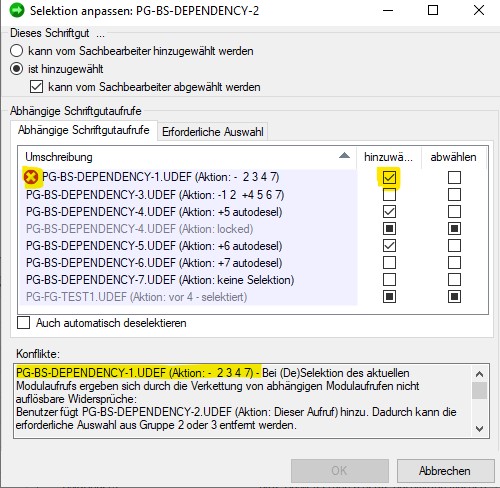The width and height of the screenshot is (500, 488).
Task: Uncheck 'kann vom Sachbearbeiter abgewählt werden'
Action: [x=36, y=87]
